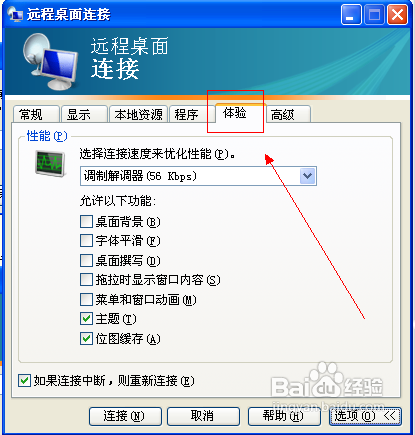Uncheck the 位图缓存 checkbox

[x=86, y=339]
